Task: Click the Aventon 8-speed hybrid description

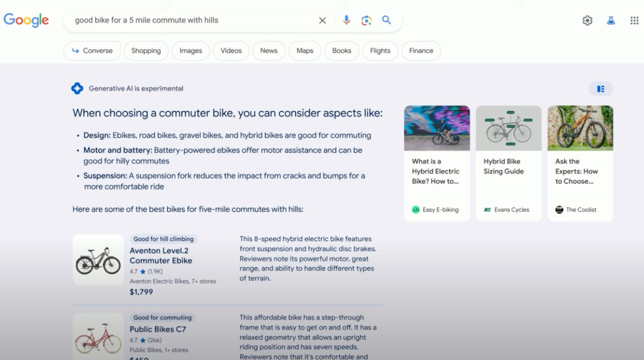Action: point(308,259)
